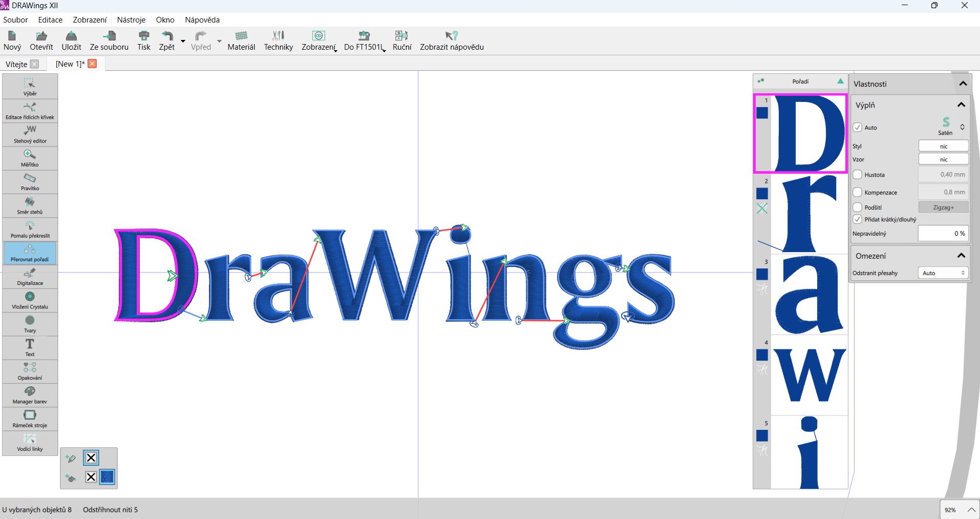This screenshot has height=519, width=980.
Task: Open the Opakování tool
Action: pyautogui.click(x=30, y=371)
